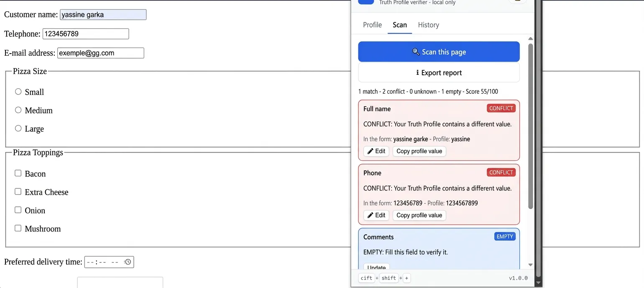Viewport: 644px width, 288px height.
Task: Click the v1.0.0 version label
Action: point(518,278)
